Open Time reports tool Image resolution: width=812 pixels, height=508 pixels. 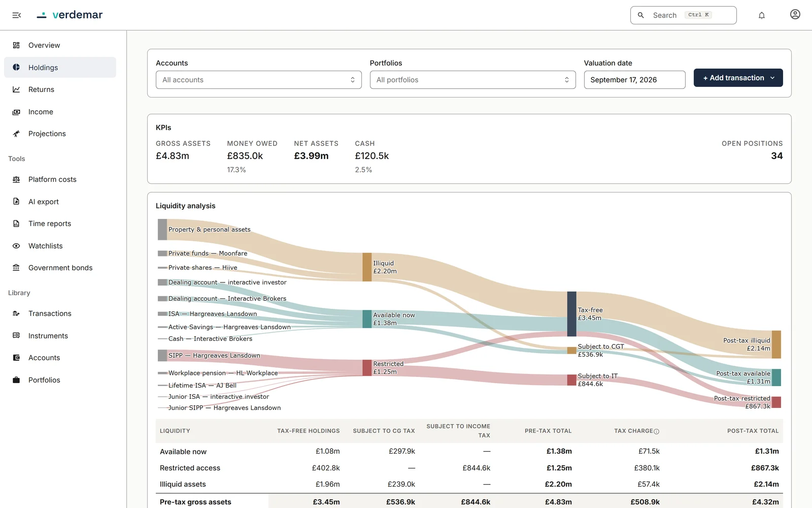click(60, 224)
